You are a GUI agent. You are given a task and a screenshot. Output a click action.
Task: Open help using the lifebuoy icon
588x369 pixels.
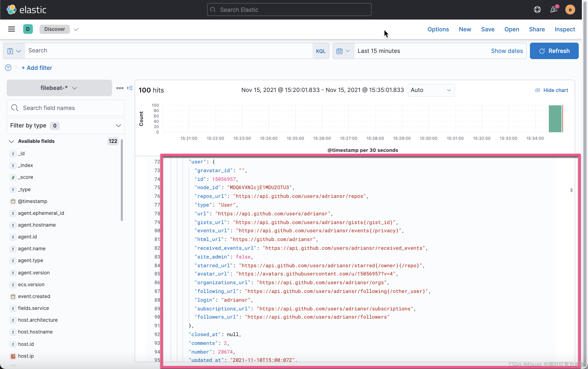pos(537,10)
